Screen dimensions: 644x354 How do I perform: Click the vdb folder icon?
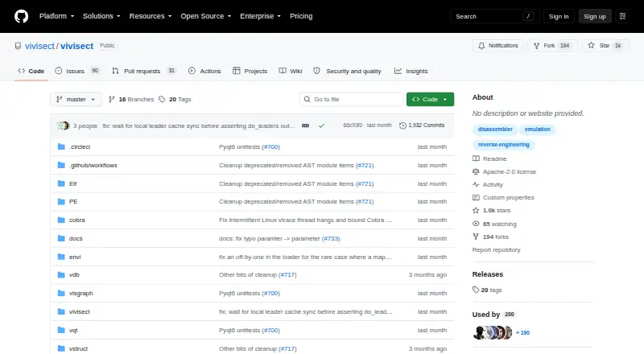(x=61, y=274)
